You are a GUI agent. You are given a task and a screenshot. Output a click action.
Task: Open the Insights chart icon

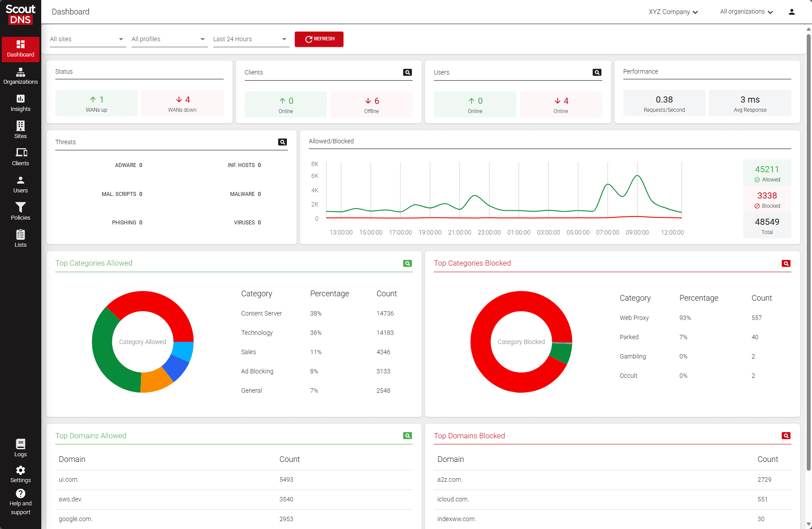tap(21, 99)
